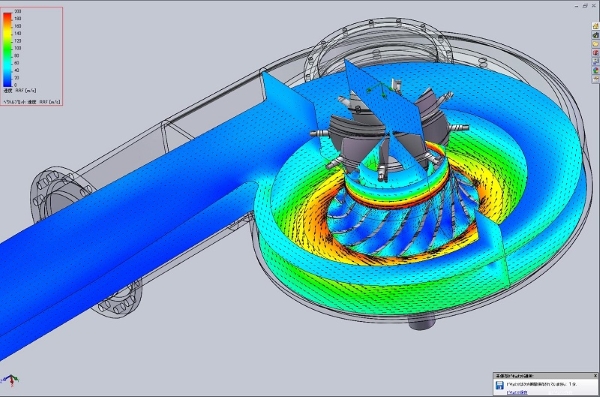Open the Custom Properties task pane icon
Image resolution: width=600 pixels, height=397 pixels.
pyautogui.click(x=596, y=79)
